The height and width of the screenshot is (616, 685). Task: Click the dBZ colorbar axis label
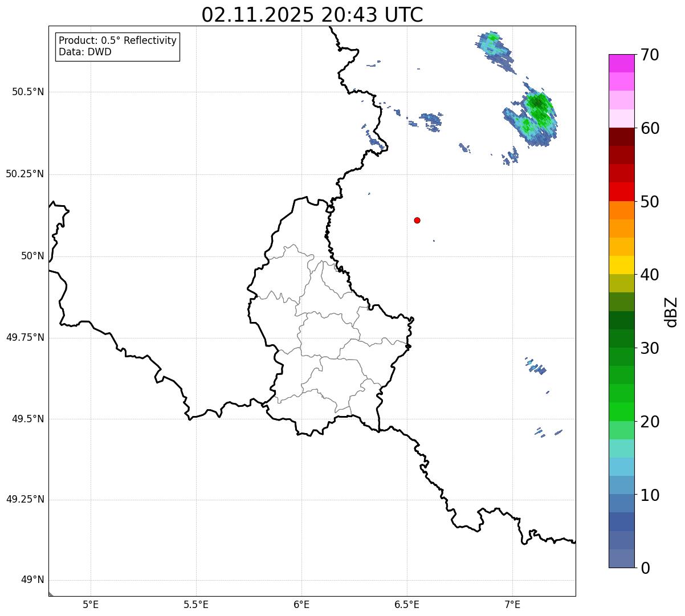coord(671,312)
